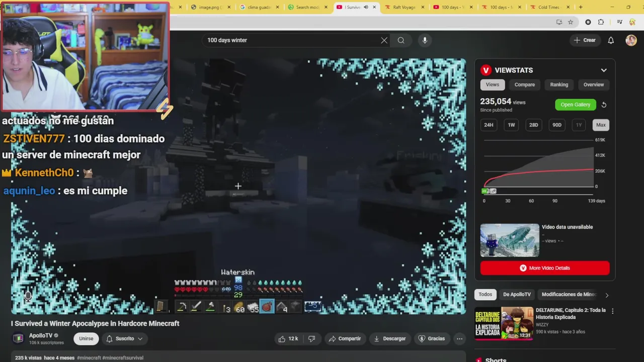Open browser extensions puzzle icon
The width and height of the screenshot is (644, 362).
coord(601,22)
